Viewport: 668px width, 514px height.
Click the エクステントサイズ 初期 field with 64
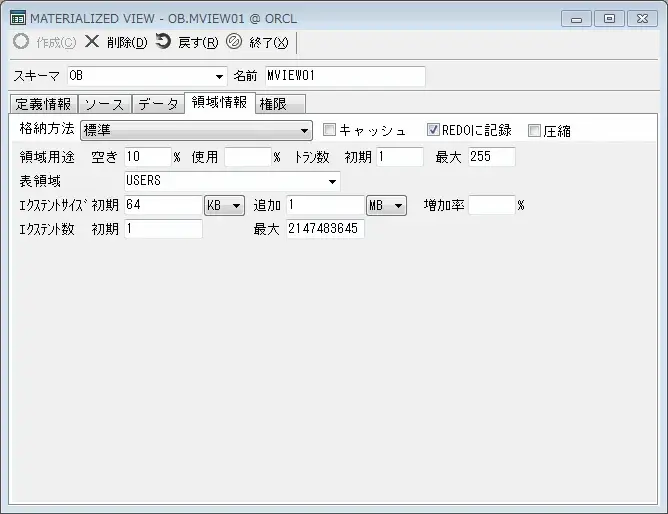163,205
